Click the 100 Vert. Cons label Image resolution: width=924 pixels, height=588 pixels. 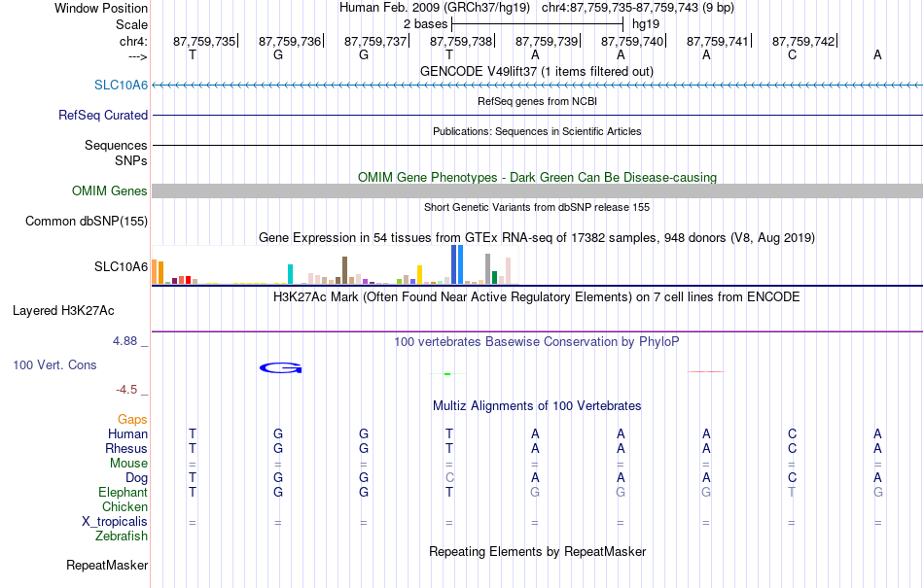point(54,364)
